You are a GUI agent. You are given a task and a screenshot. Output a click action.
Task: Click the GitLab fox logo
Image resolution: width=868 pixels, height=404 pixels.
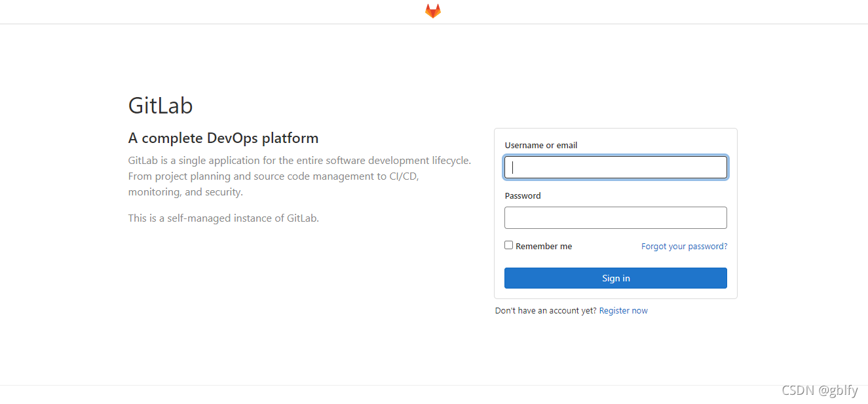coord(433,11)
